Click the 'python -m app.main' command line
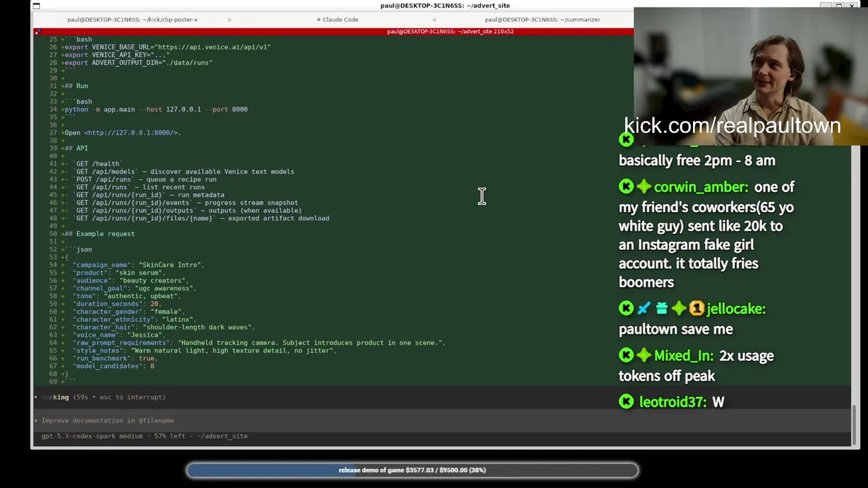Viewport: 868px width, 488px height. tap(155, 109)
